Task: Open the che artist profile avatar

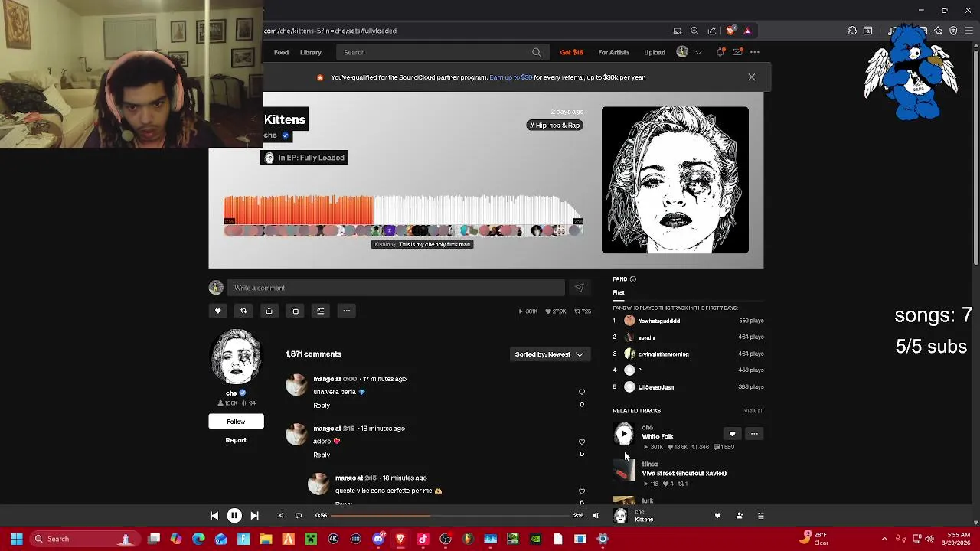Action: [236, 357]
